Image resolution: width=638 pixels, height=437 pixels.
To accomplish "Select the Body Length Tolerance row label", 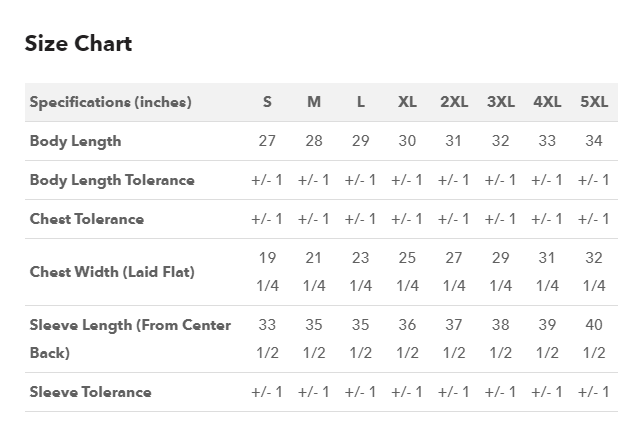I will 112,180.
